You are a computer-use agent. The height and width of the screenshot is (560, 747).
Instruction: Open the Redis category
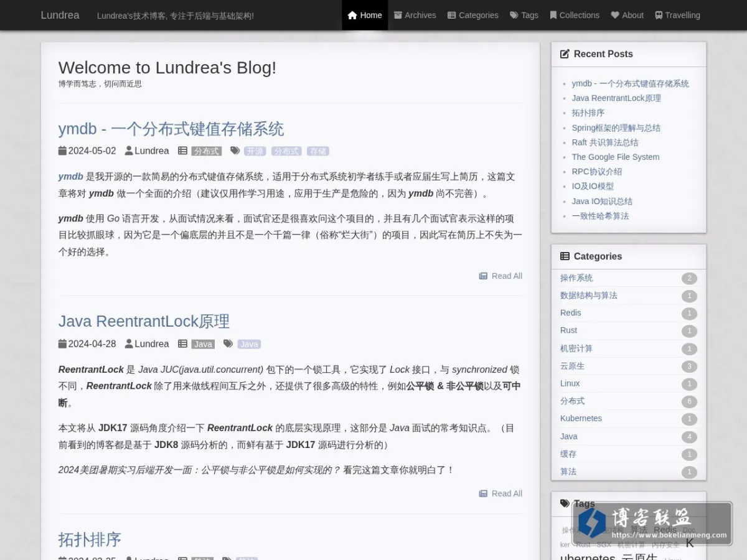pos(571,313)
